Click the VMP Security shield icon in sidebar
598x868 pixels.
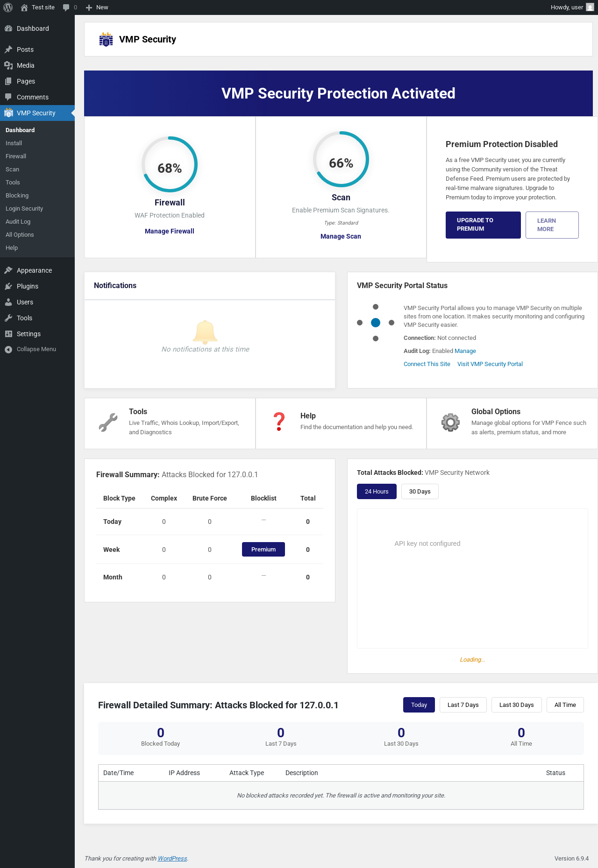coord(8,113)
